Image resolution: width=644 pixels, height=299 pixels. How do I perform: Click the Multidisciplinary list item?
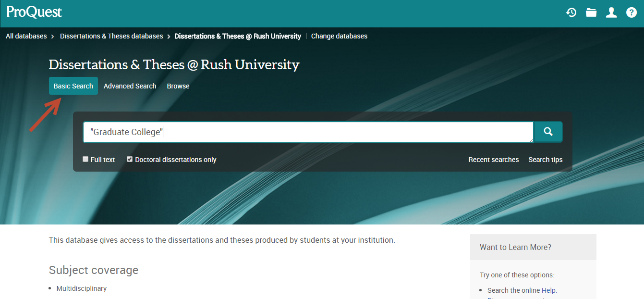[82, 288]
